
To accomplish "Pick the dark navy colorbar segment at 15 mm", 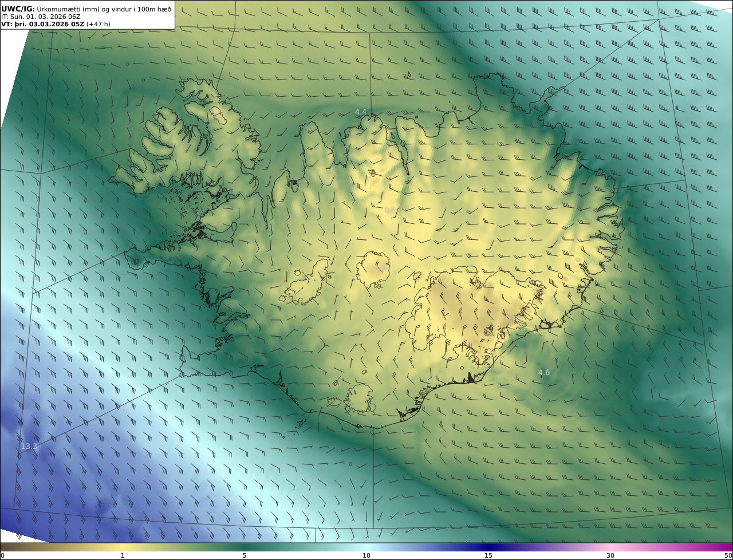I will click(488, 547).
